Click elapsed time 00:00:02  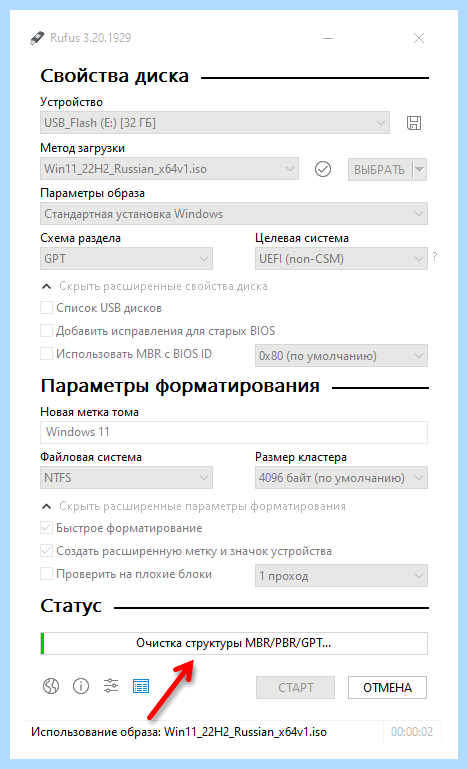click(x=412, y=732)
